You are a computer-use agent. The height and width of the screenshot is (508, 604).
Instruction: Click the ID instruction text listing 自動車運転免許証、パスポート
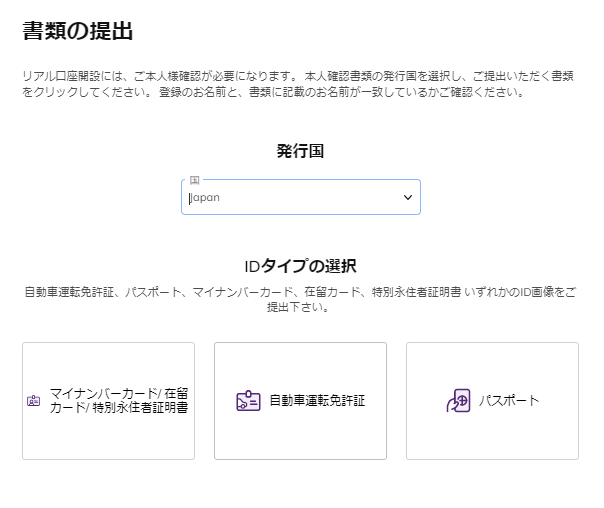(300, 299)
